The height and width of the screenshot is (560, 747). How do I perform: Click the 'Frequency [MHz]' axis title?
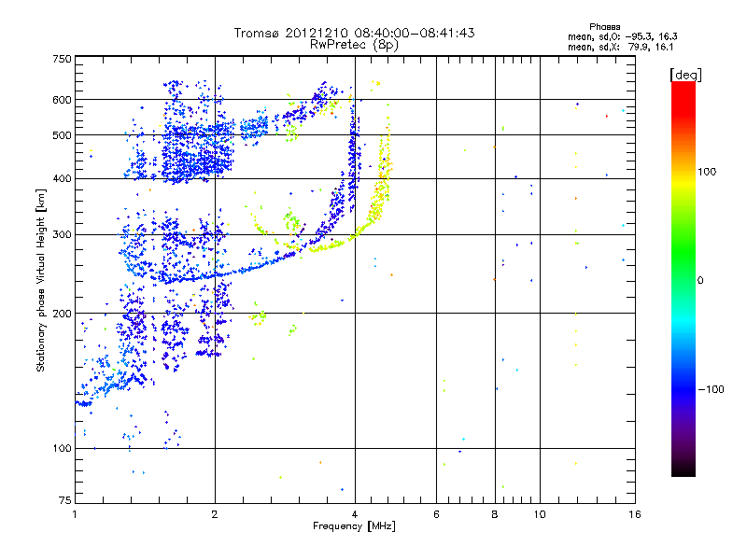click(x=354, y=526)
